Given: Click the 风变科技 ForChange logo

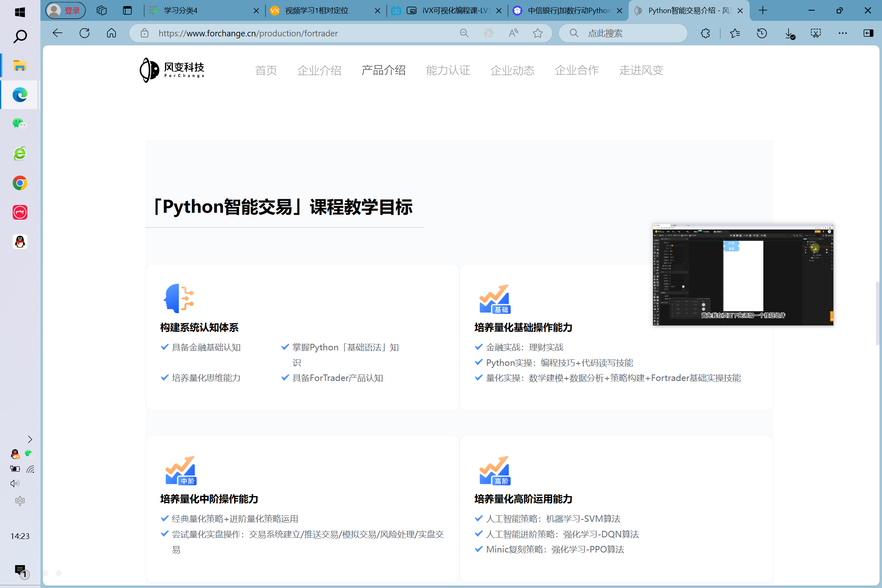Looking at the screenshot, I should 172,70.
